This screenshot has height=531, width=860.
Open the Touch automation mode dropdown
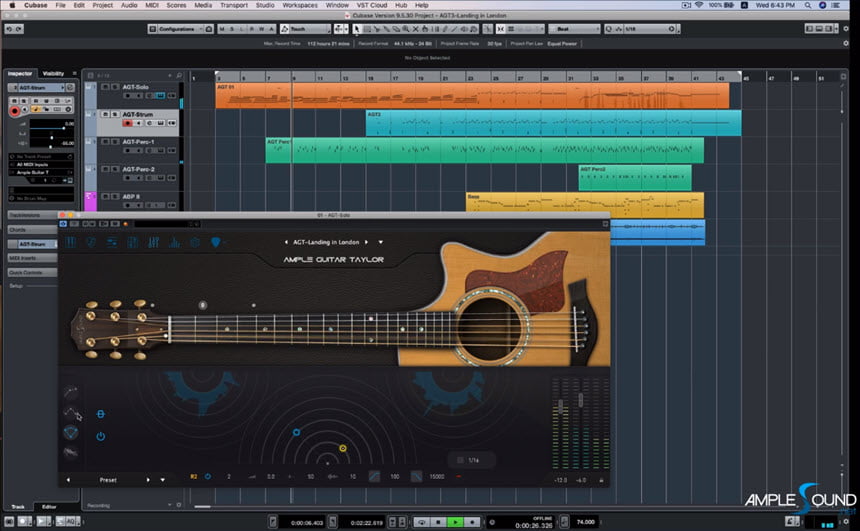(305, 29)
